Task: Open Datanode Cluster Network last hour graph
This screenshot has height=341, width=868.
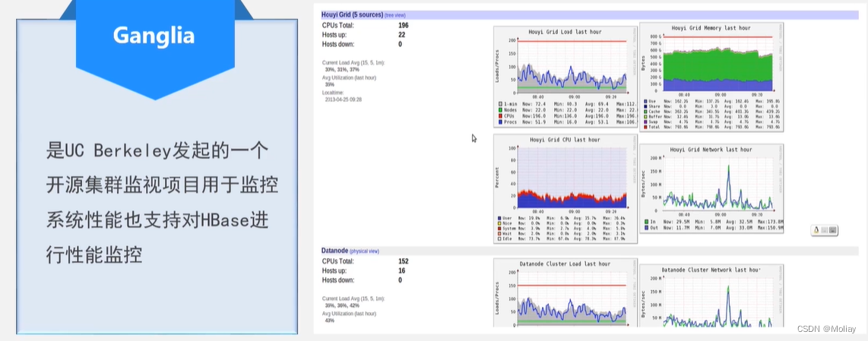Action: 711,295
